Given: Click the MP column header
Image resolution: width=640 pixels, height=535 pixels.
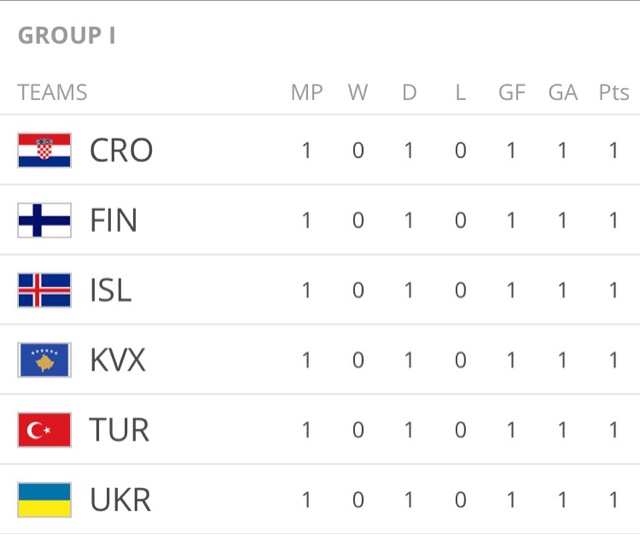Looking at the screenshot, I should 307,93.
